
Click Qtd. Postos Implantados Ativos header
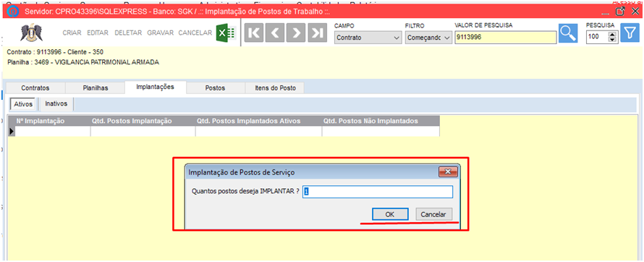258,121
